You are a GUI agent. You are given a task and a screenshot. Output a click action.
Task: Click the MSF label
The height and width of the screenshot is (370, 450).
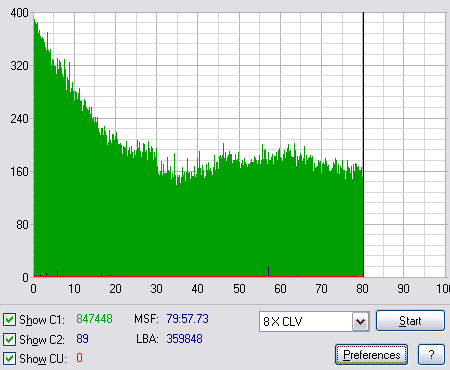[146, 319]
